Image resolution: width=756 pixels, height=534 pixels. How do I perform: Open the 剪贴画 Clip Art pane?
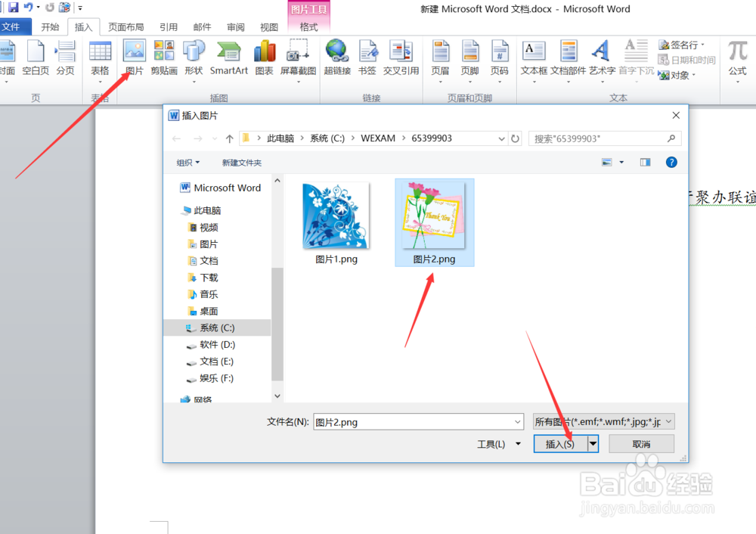[164, 54]
